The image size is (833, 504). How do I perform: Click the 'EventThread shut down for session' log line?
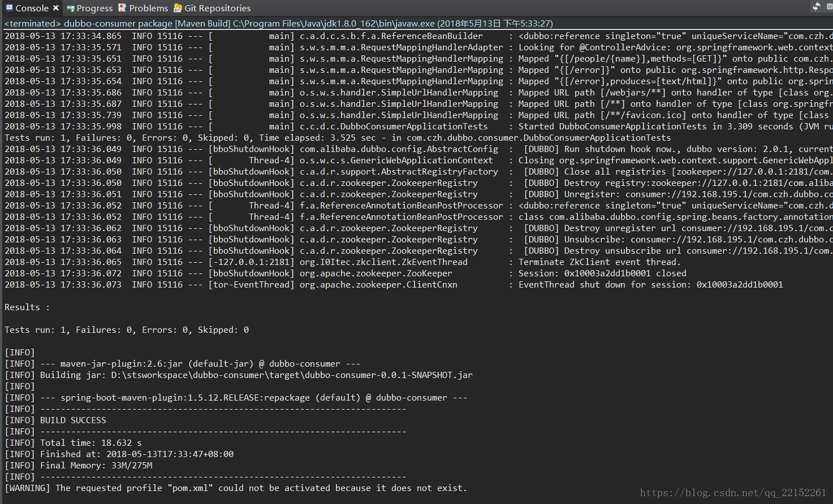[x=394, y=285]
